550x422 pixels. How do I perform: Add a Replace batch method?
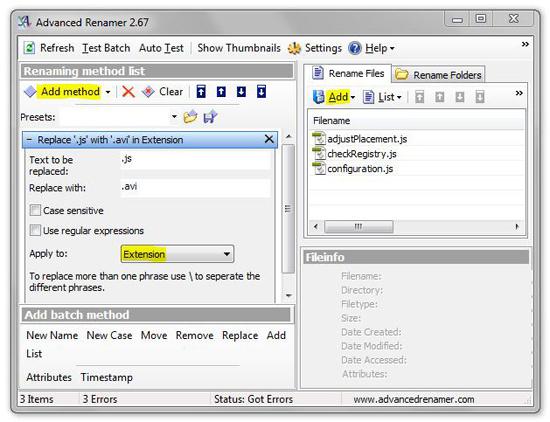coord(240,335)
